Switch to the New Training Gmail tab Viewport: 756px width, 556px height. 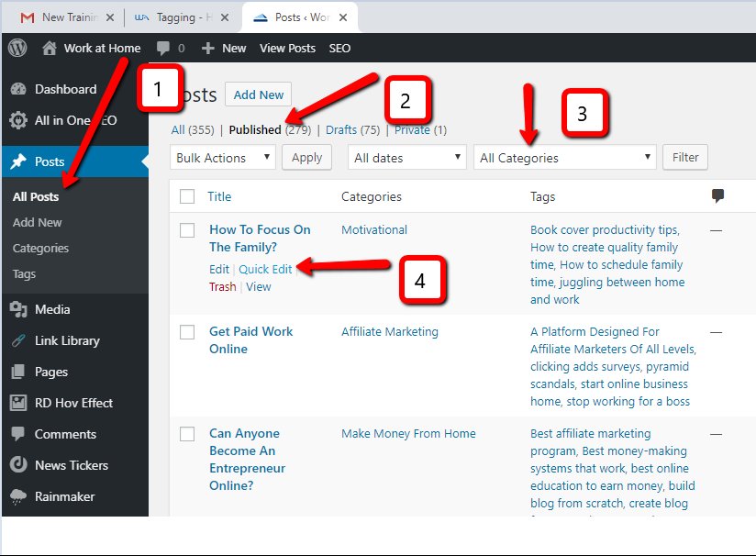pyautogui.click(x=71, y=17)
